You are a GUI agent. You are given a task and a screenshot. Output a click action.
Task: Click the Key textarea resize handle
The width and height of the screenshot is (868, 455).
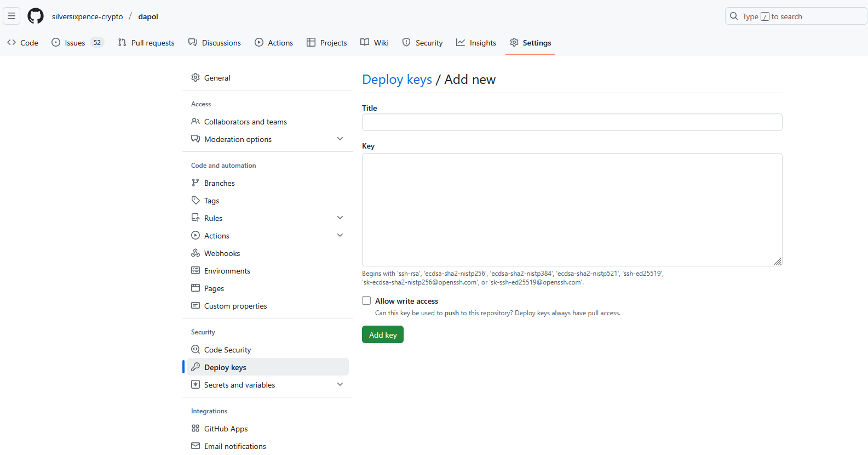click(x=778, y=261)
